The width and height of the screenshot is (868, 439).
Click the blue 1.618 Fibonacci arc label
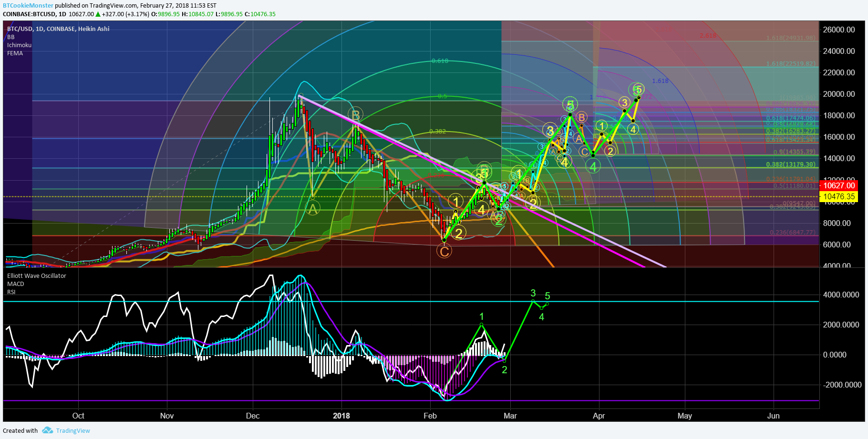click(660, 81)
